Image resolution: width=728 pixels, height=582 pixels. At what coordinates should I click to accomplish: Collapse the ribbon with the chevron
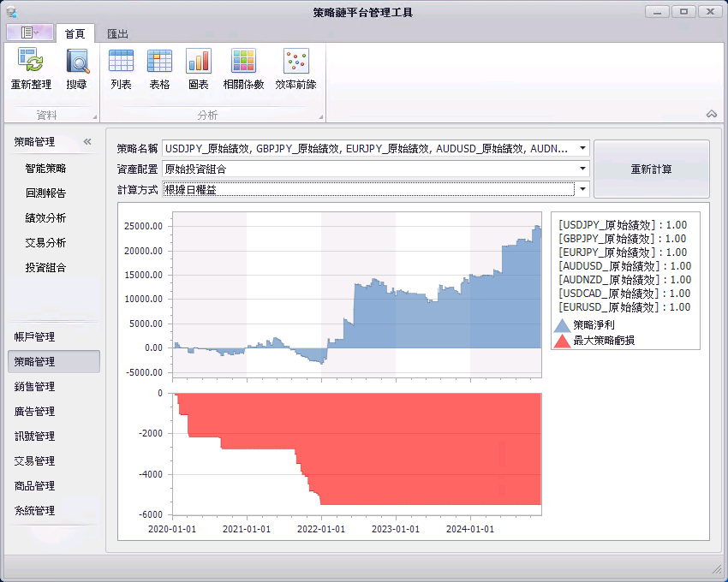click(711, 114)
